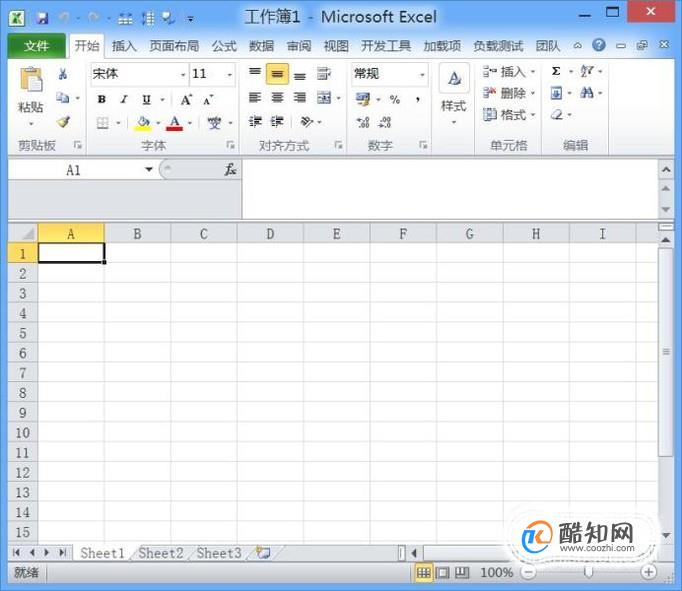Viewport: 682px width, 591px height.
Task: Select the Format Painter brush
Action: tap(64, 122)
